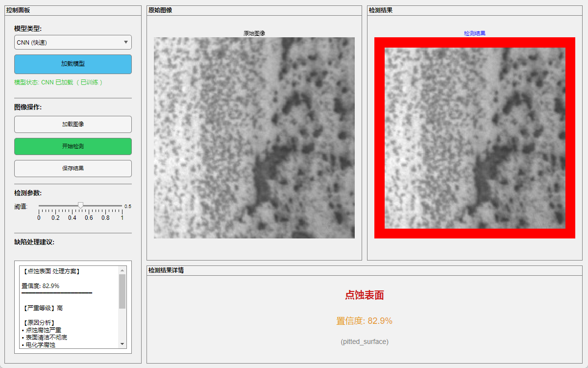
Task: Click the (pitted_surface) class label
Action: coord(364,342)
